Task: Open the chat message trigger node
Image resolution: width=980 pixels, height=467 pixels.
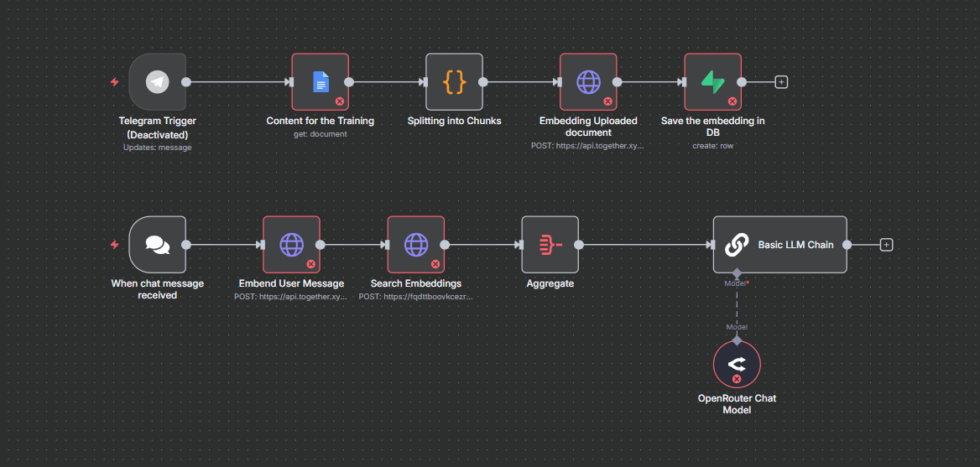Action: point(157,245)
